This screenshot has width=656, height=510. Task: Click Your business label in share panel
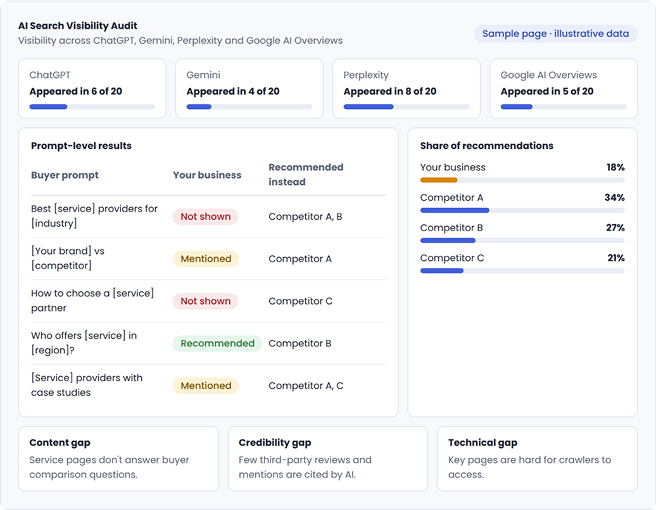[453, 167]
